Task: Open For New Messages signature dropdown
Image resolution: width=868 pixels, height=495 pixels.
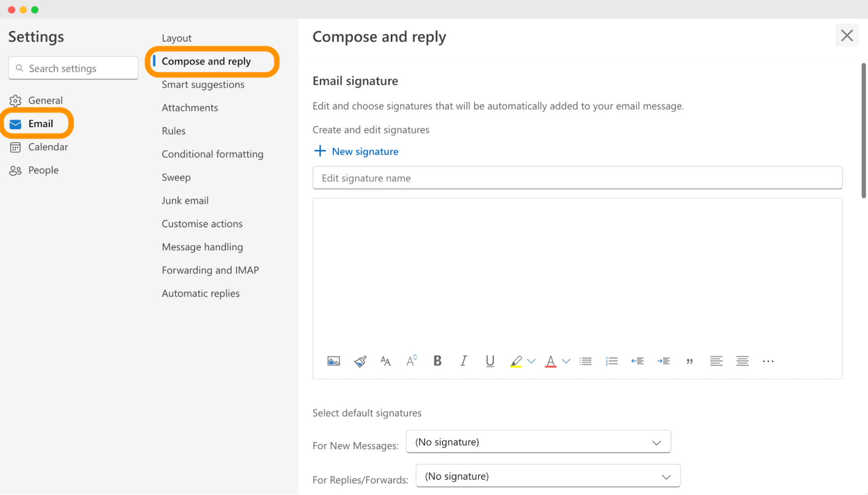Action: (x=538, y=441)
